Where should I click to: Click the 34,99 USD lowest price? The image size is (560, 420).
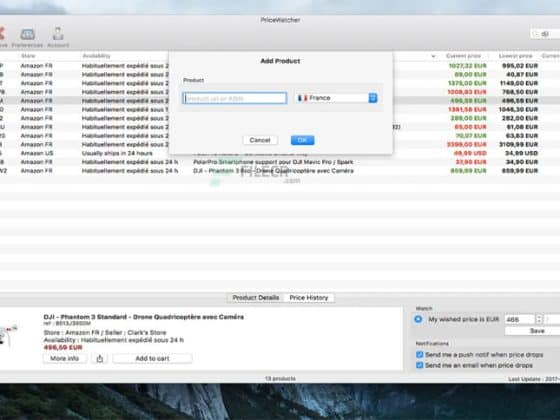tap(522, 153)
